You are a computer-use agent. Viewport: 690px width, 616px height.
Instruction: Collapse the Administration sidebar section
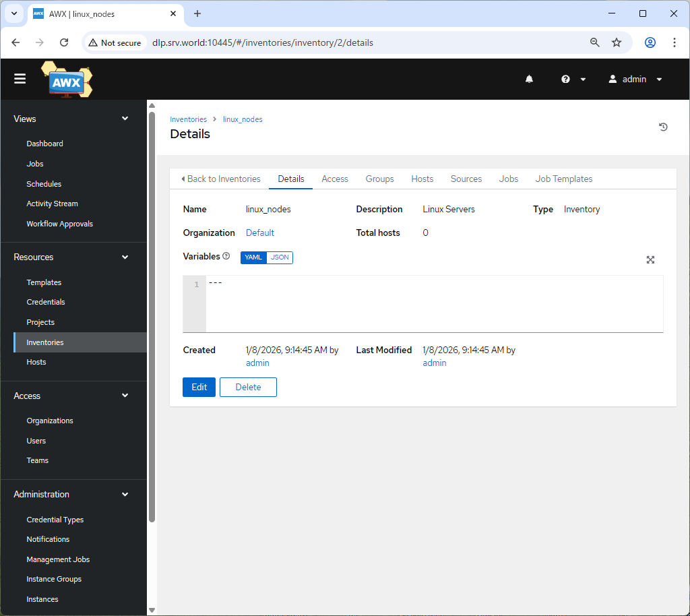[125, 494]
